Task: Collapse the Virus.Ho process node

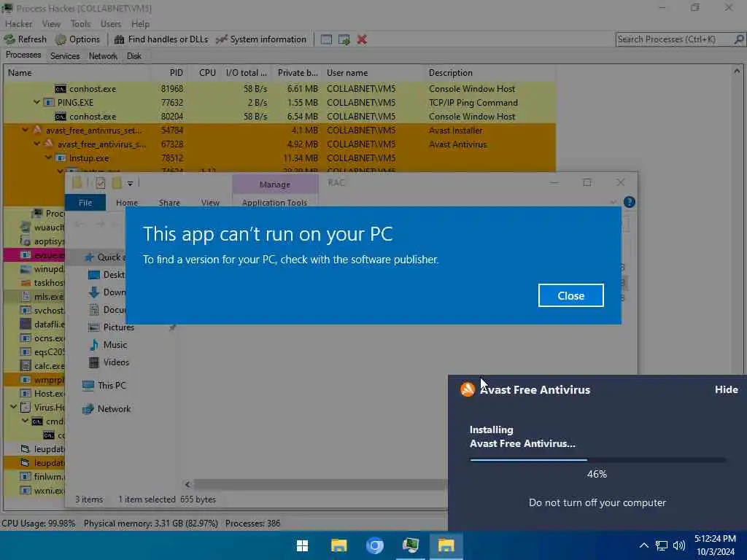Action: coord(13,407)
